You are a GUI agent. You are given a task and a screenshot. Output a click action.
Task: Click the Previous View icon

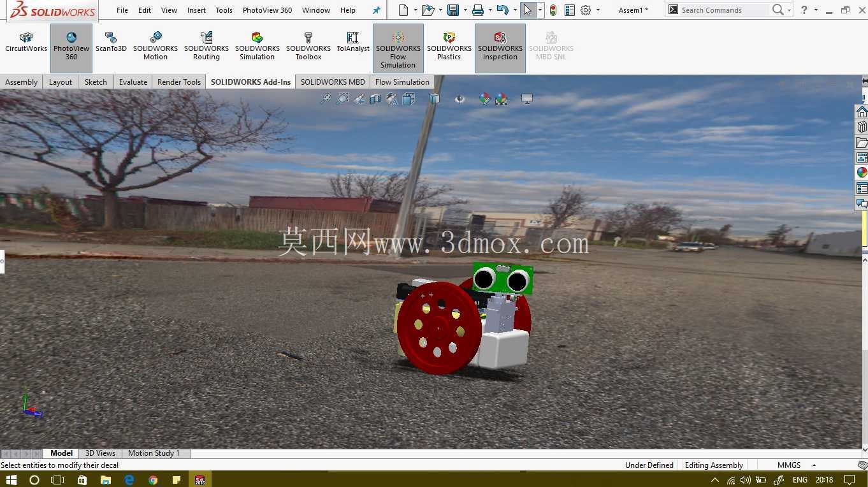click(x=359, y=99)
